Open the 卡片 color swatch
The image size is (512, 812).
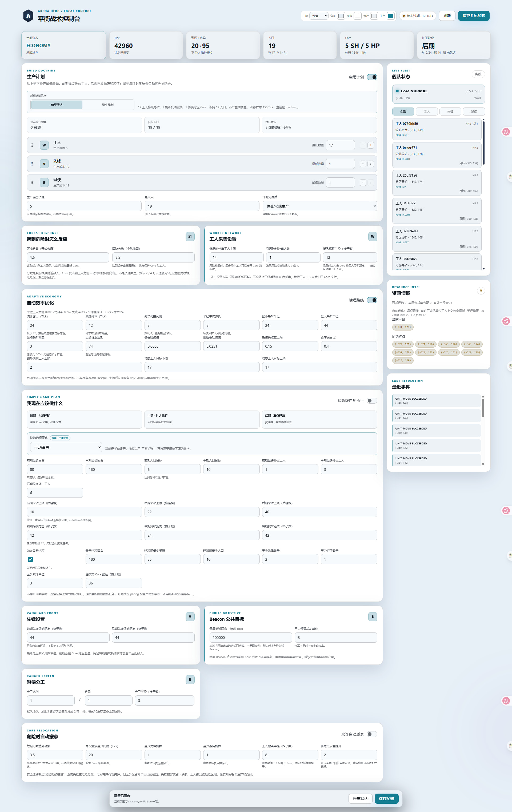[374, 16]
